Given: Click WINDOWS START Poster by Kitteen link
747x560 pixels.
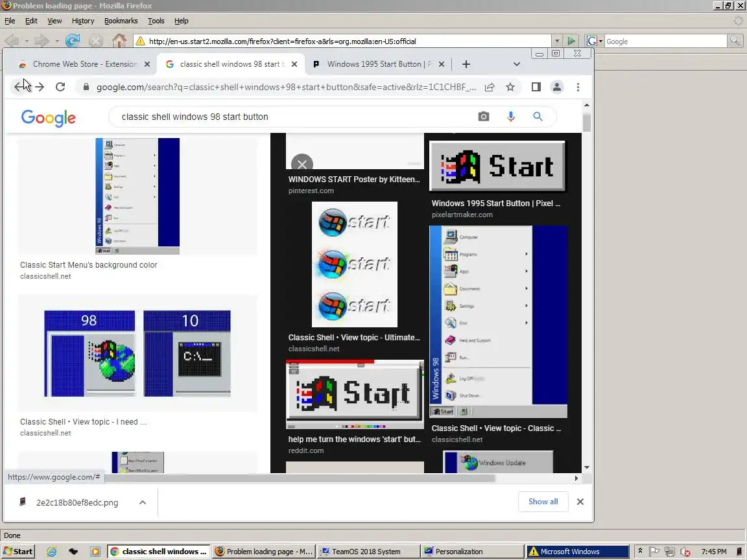Looking at the screenshot, I should click(x=354, y=179).
